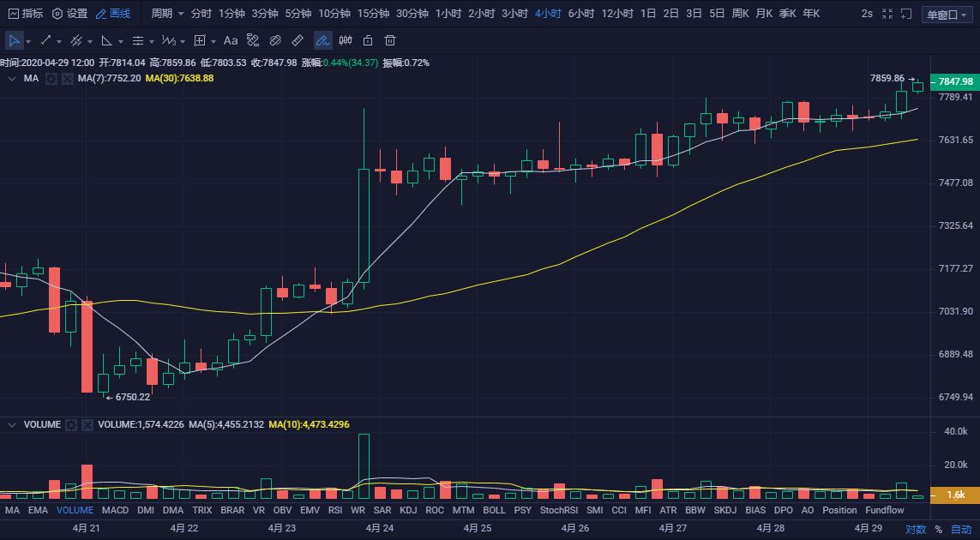The width and height of the screenshot is (980, 540).
Task: Open the 单窗口 window layout dropdown
Action: pos(947,15)
